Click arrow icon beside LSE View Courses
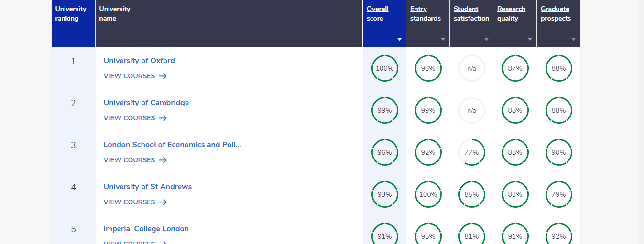 pos(163,160)
